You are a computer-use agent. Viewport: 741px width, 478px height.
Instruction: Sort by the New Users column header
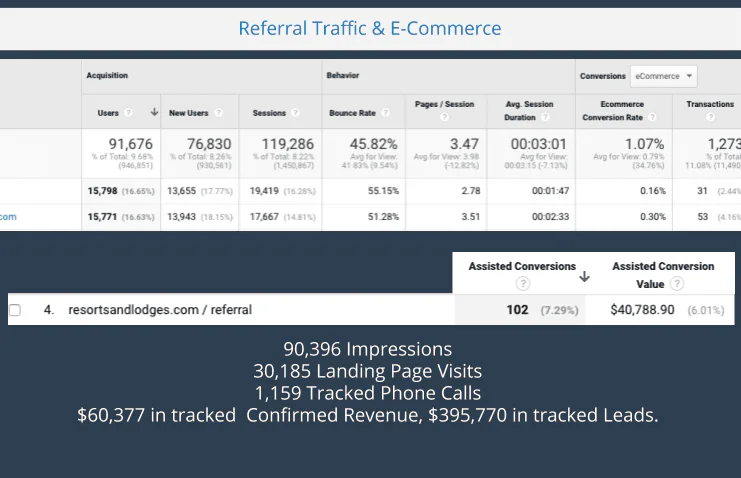(189, 113)
